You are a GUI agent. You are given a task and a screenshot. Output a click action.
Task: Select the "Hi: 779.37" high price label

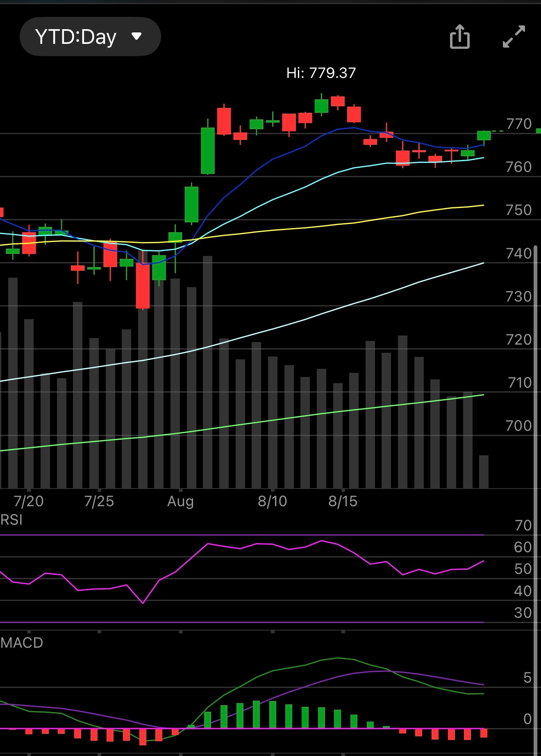(x=321, y=73)
